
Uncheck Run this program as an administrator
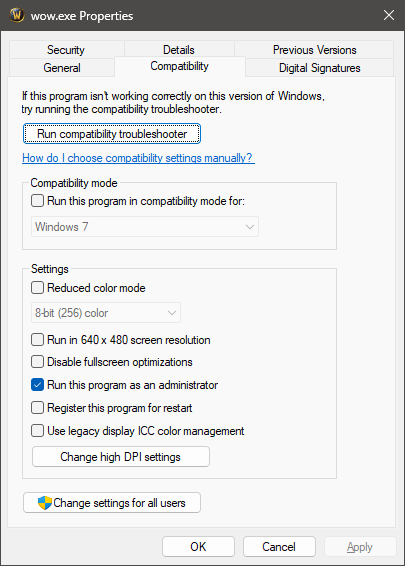(x=38, y=385)
